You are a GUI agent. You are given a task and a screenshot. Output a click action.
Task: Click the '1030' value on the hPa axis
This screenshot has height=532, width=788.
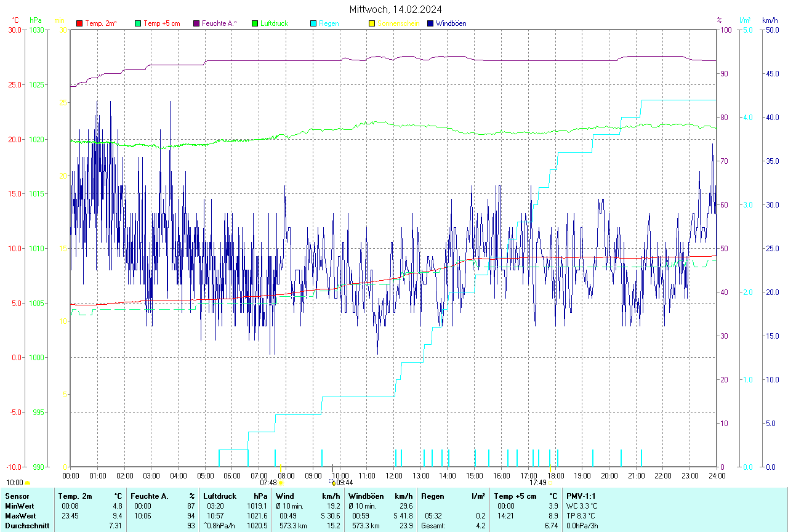(x=36, y=30)
